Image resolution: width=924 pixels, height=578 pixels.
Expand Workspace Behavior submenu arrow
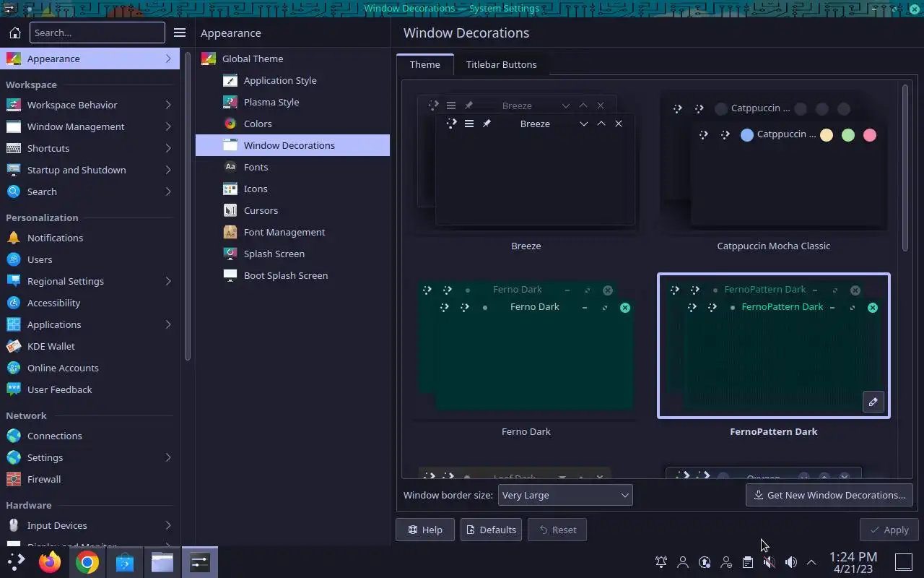pos(168,105)
